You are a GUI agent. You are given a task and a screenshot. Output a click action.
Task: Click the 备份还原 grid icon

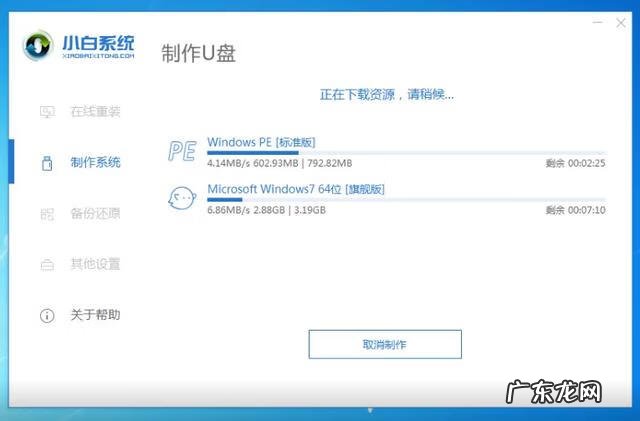[47, 214]
